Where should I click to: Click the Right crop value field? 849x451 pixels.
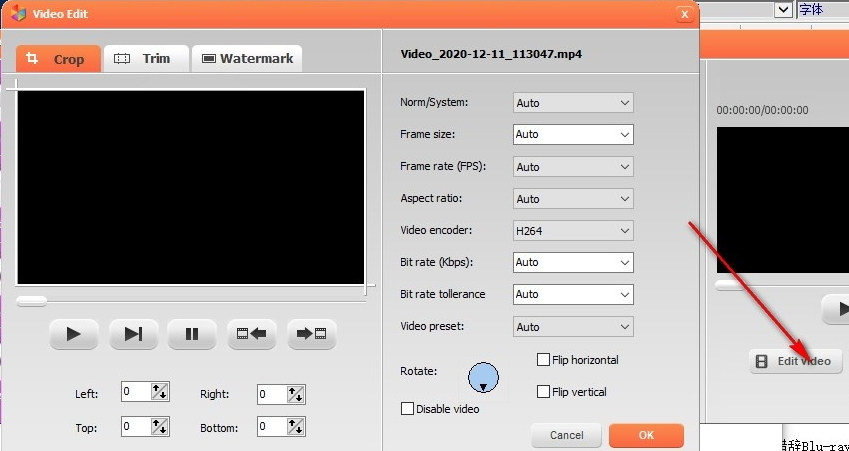coord(272,394)
